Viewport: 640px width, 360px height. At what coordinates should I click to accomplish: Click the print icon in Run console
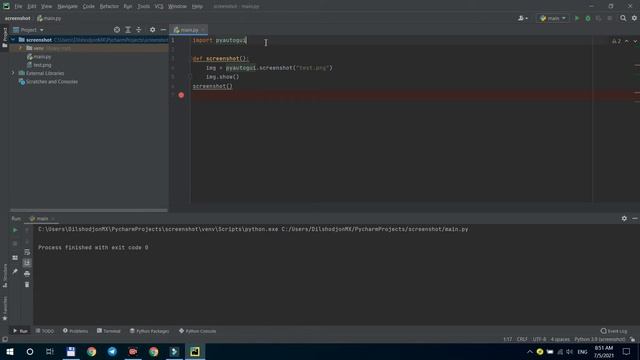[x=27, y=273]
